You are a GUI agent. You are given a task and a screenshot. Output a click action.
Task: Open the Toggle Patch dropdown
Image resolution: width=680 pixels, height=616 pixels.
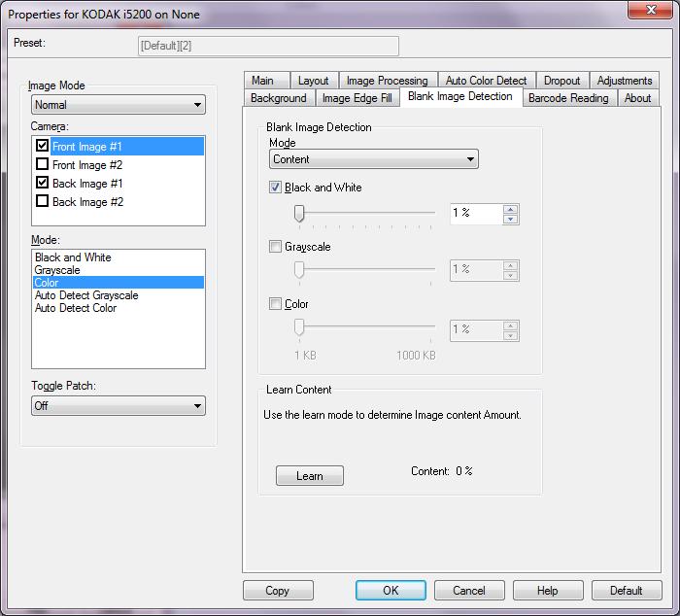point(119,406)
